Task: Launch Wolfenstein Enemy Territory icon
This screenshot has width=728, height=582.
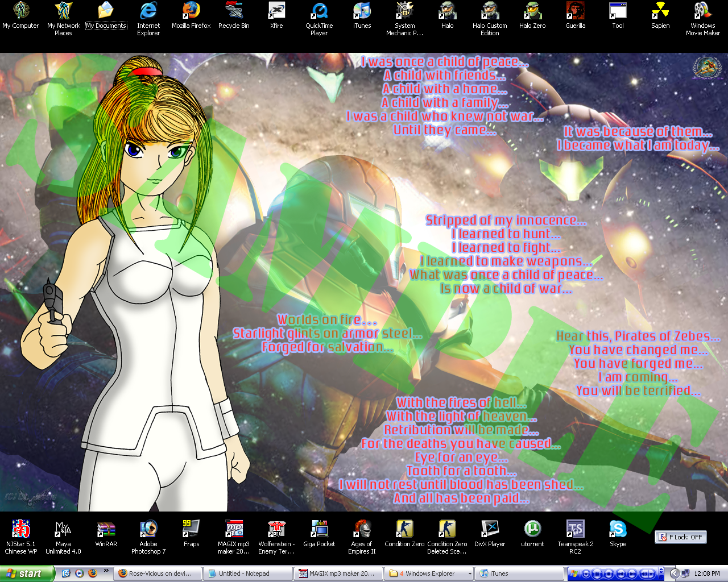Action: [x=276, y=537]
